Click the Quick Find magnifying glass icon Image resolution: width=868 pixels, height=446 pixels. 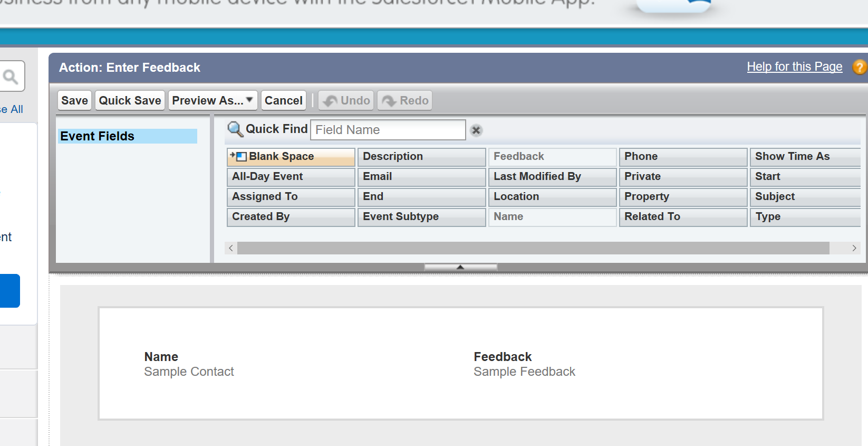pyautogui.click(x=235, y=130)
